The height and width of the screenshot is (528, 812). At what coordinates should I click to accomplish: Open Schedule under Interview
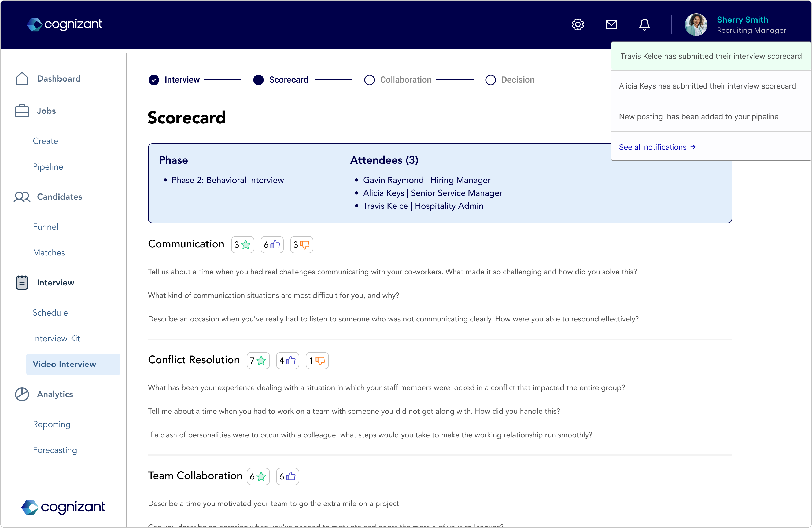[50, 312]
